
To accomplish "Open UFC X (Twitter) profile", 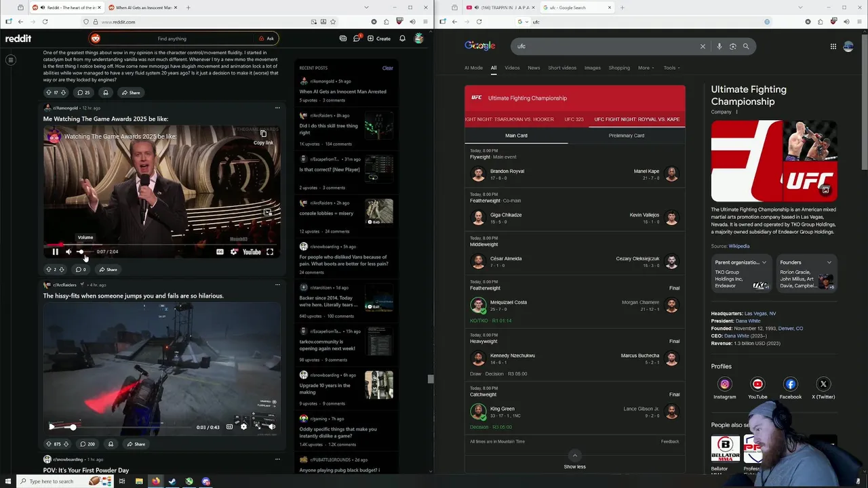I will 823,388.
